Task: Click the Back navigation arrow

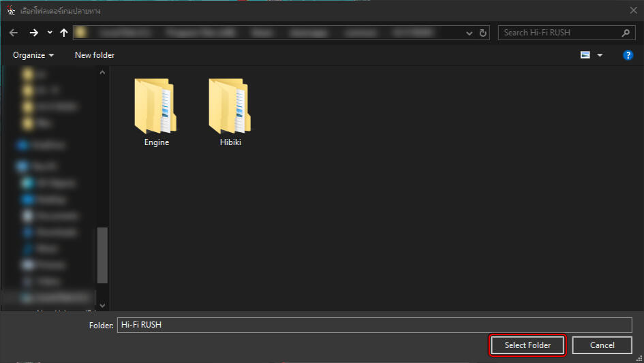Action: 14,33
